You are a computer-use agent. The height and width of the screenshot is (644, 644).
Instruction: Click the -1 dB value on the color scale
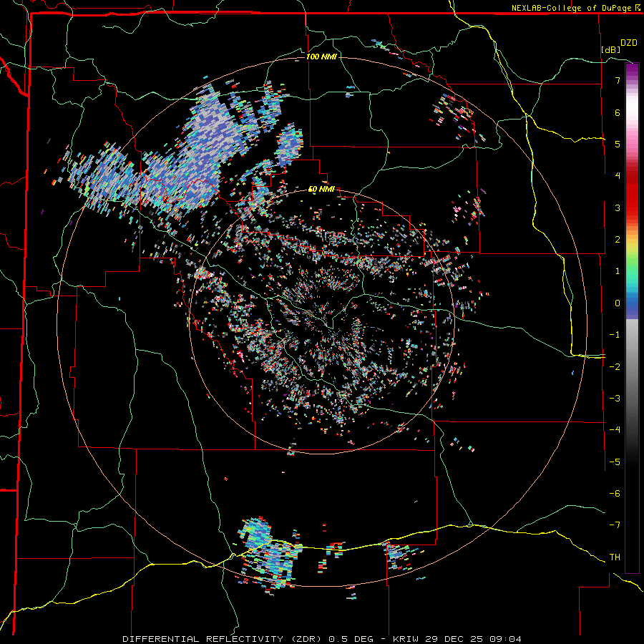coord(615,335)
